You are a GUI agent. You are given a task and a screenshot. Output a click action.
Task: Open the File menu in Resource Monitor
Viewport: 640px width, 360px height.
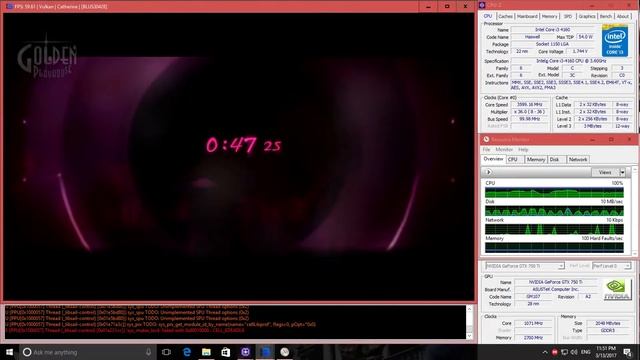pyautogui.click(x=486, y=150)
